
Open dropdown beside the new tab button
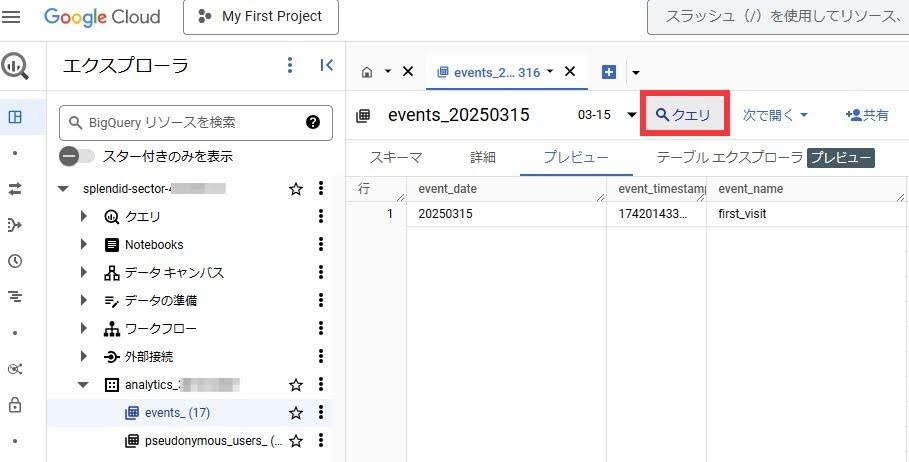click(637, 73)
